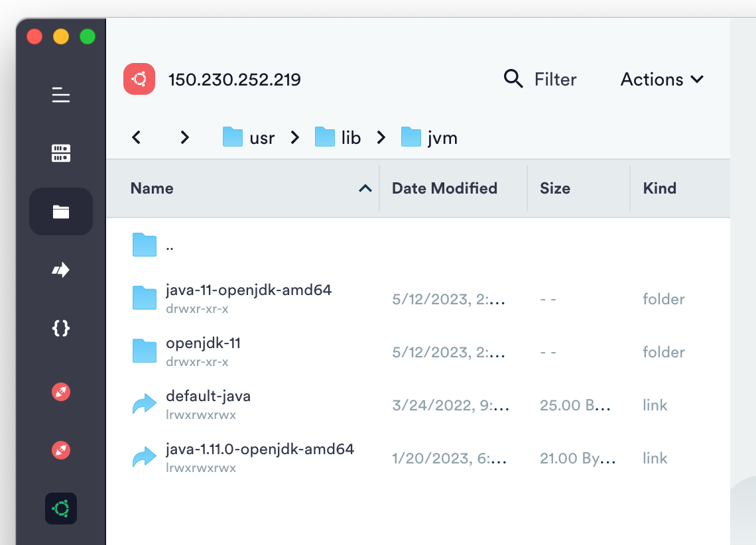Click folder icon of parent '..' entry

pyautogui.click(x=145, y=245)
